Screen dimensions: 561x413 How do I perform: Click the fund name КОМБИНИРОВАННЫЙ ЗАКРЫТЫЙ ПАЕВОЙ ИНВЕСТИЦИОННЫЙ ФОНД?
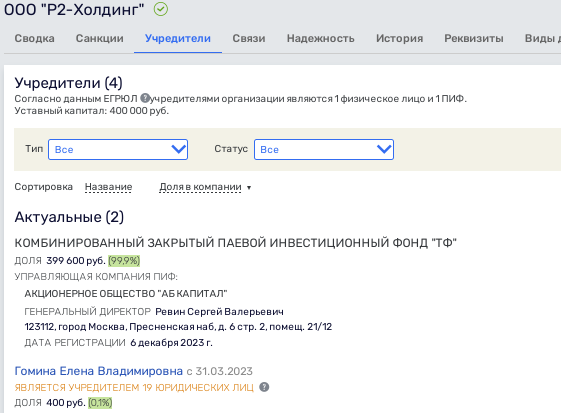(235, 243)
